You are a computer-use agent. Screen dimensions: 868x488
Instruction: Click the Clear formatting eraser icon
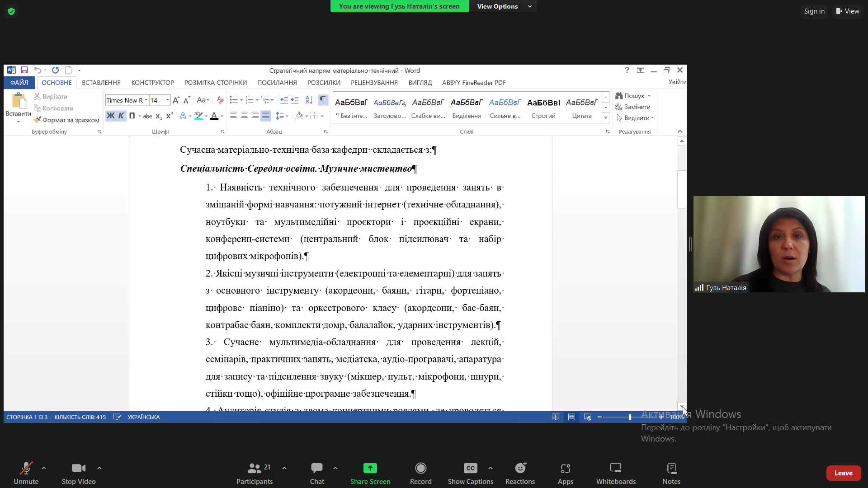coord(220,100)
